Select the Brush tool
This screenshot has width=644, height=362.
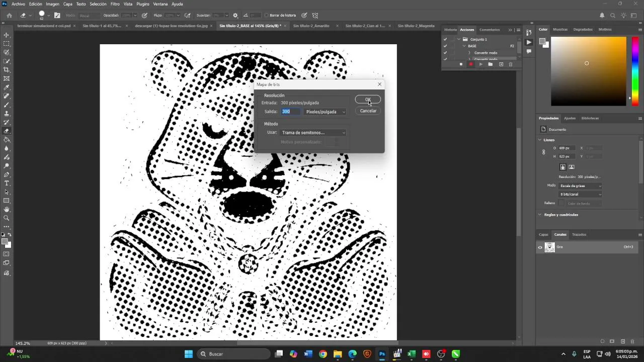click(x=7, y=105)
